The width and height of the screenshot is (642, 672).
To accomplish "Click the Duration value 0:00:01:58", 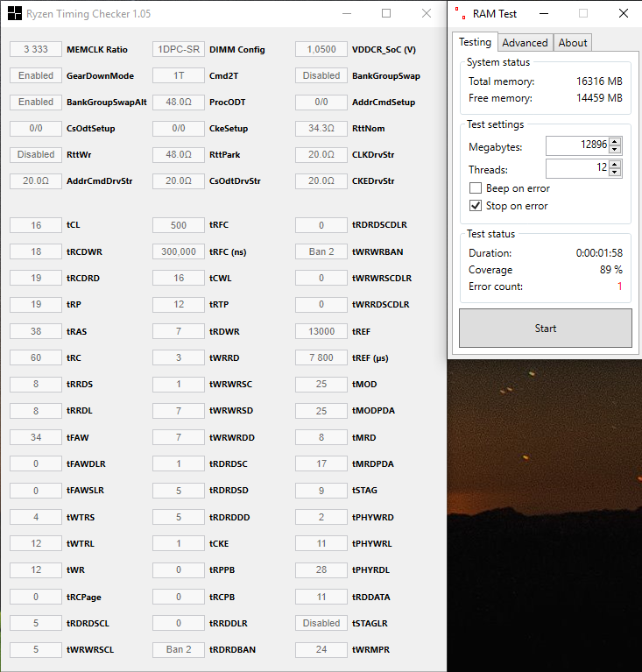I will click(599, 253).
